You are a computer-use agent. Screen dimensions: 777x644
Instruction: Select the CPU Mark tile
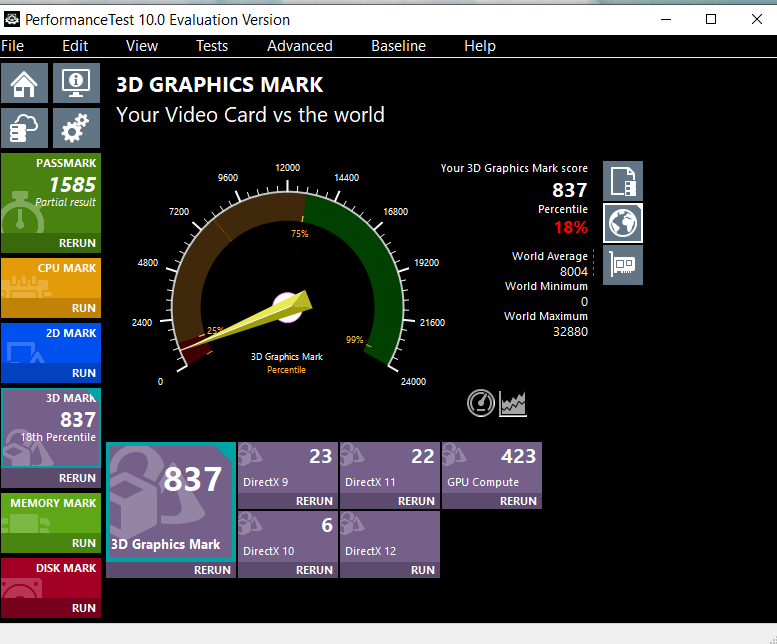tap(51, 279)
